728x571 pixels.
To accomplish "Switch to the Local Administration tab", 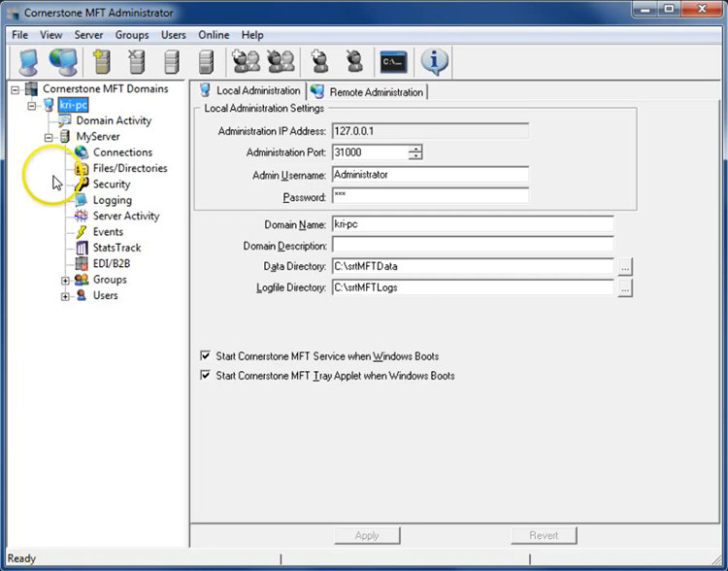I will [x=249, y=90].
